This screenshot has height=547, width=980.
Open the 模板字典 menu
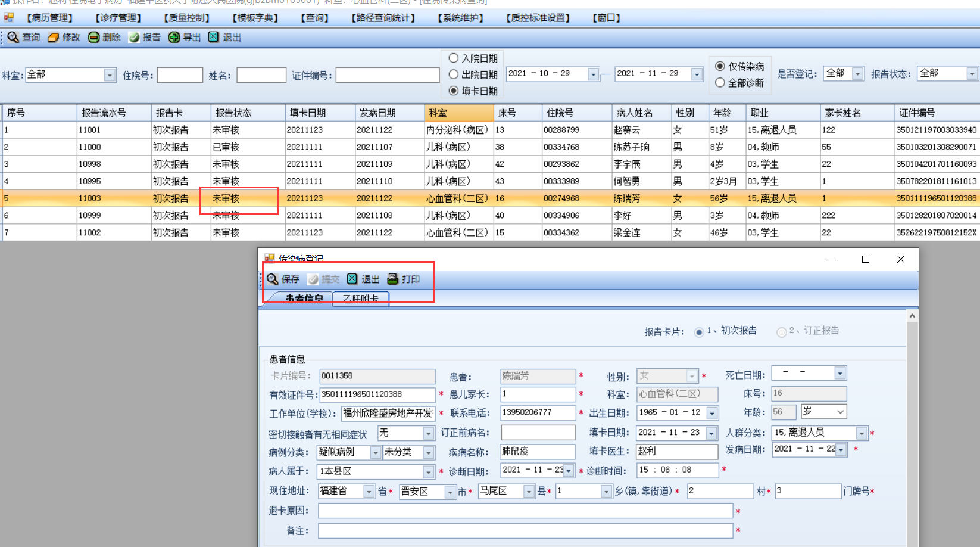pos(255,18)
